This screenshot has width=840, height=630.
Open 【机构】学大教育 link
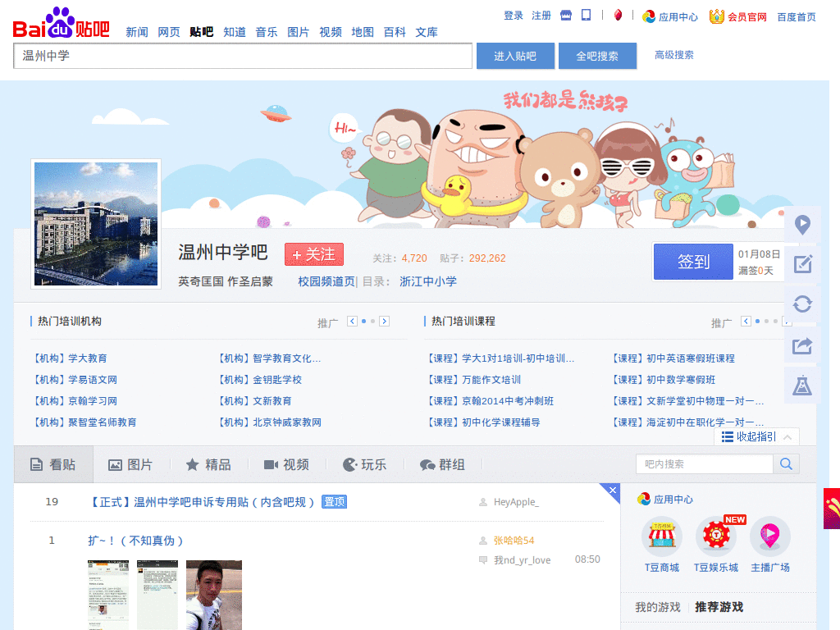coord(70,358)
